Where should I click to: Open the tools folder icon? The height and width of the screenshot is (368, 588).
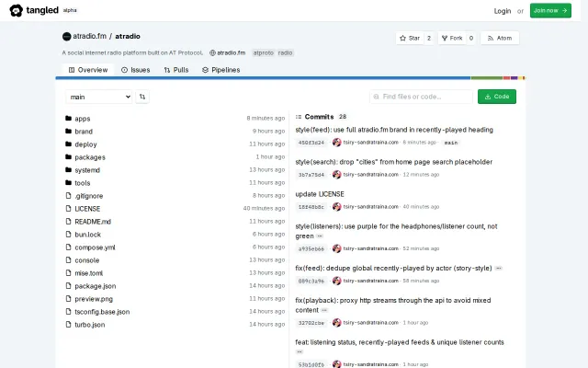[68, 182]
